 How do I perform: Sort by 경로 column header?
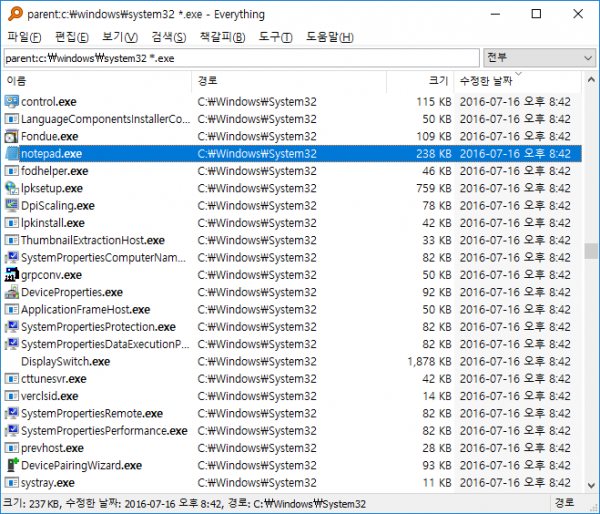point(289,81)
